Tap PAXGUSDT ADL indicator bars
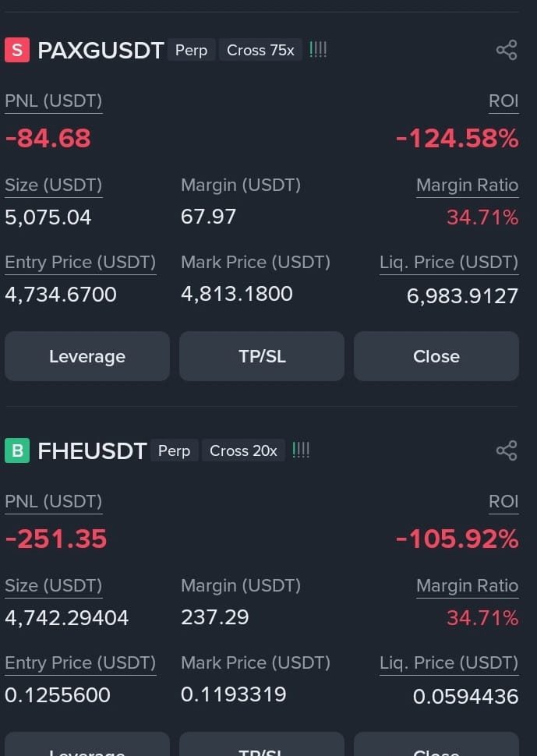The width and height of the screenshot is (537, 756). click(x=318, y=50)
